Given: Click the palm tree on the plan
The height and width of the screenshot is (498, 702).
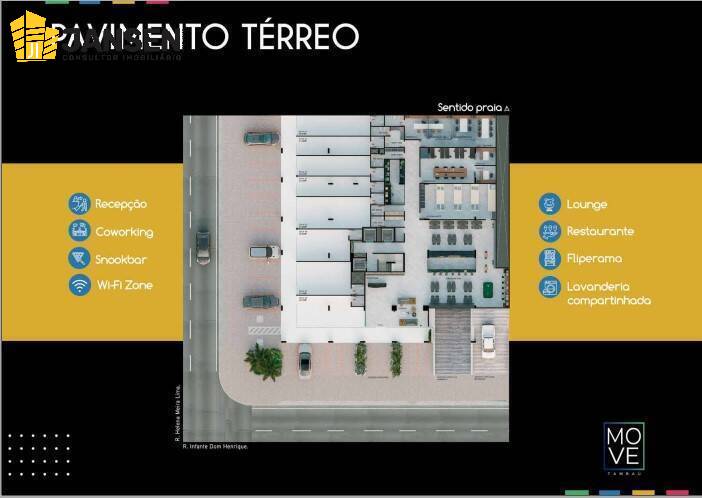Looking at the screenshot, I should coord(264,362).
